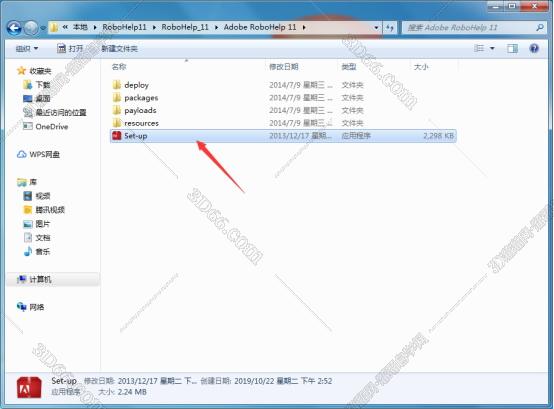Screen dimensions: 554x409
Task: Open WPS网盘 in navigation pane
Action: [x=45, y=154]
